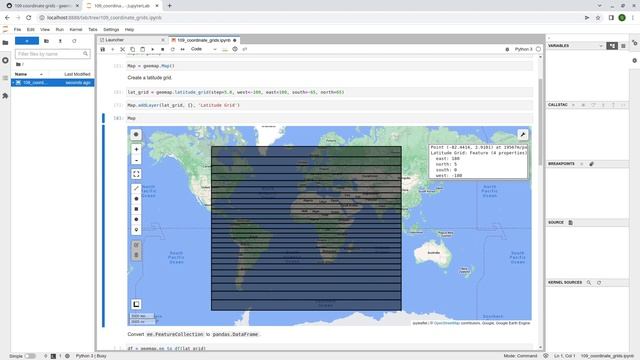Collapse the SOURCE panel
The image size is (640, 360).
[556, 222]
